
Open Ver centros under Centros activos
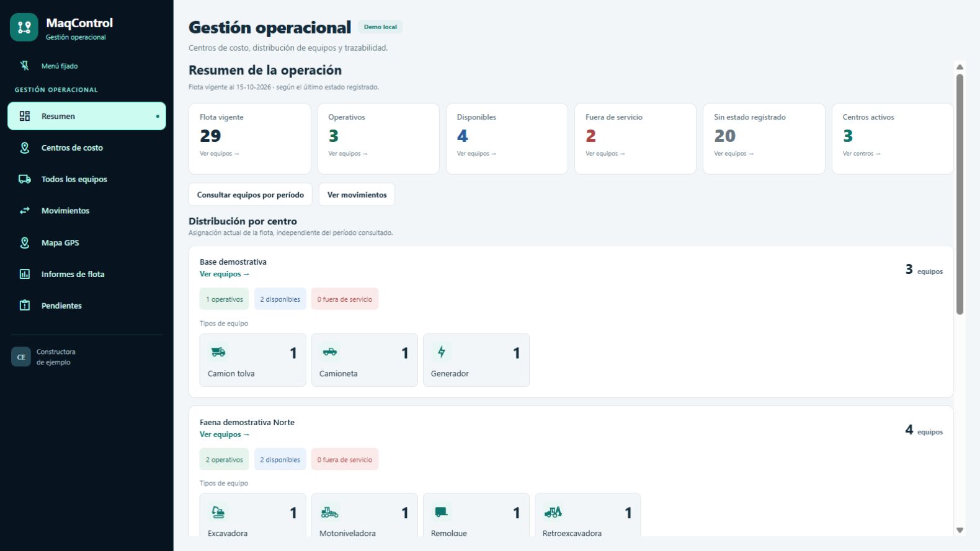(x=862, y=154)
